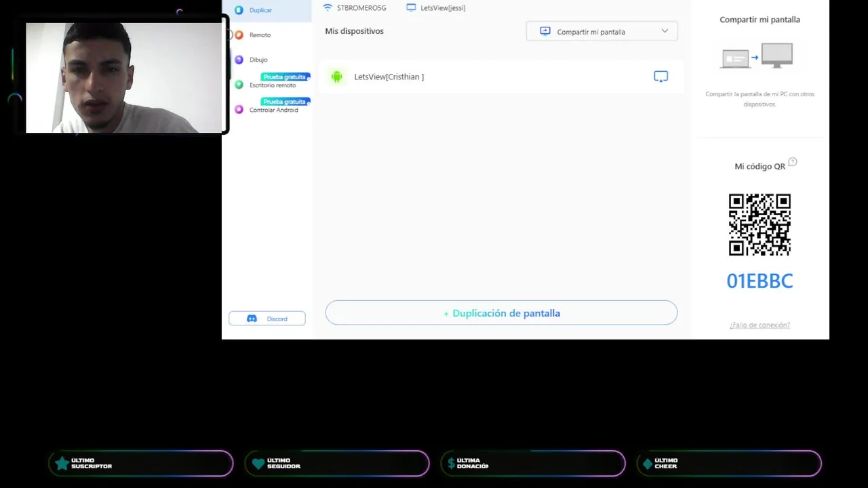Select the LetsView[Cristhian ] device row
This screenshot has width=868, height=488.
click(501, 77)
